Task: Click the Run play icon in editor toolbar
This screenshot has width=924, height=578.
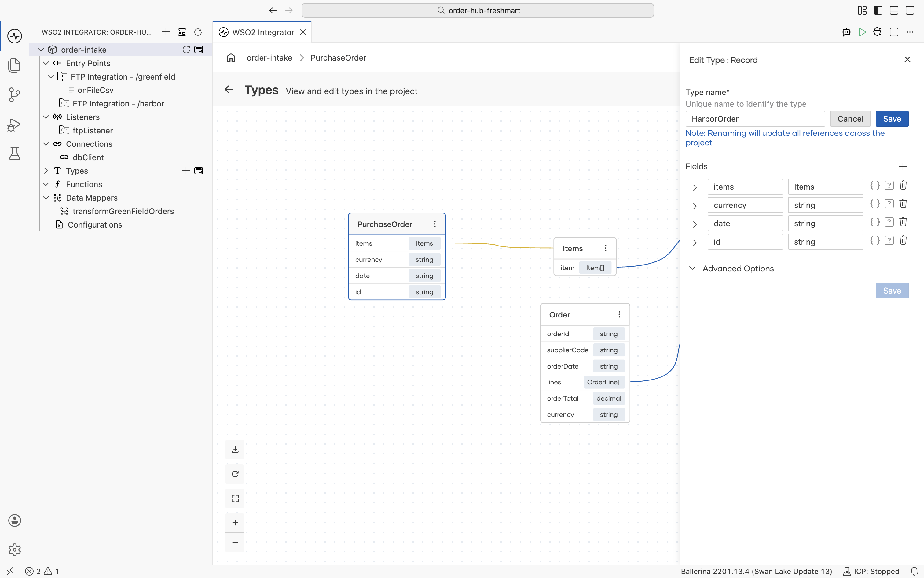Action: [x=862, y=32]
